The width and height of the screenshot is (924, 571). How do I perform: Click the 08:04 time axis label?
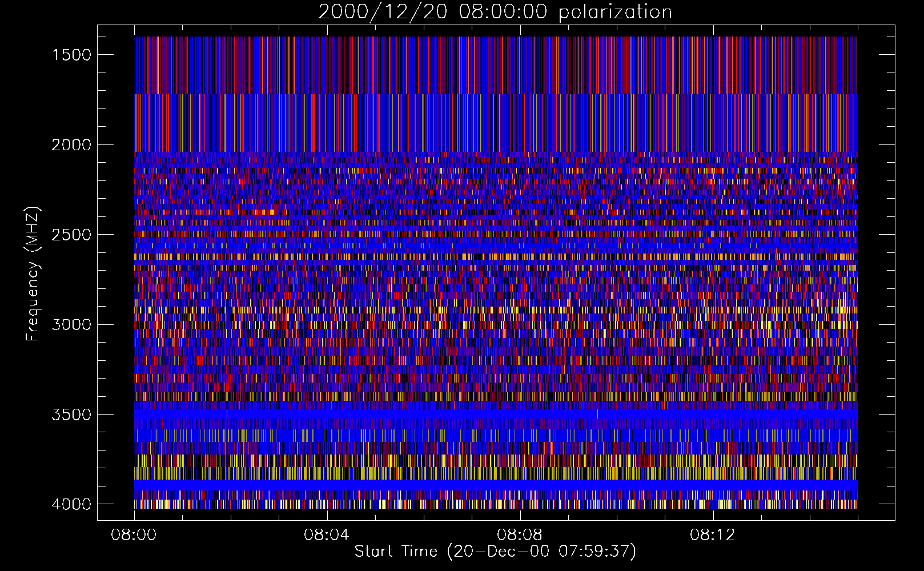pos(327,535)
